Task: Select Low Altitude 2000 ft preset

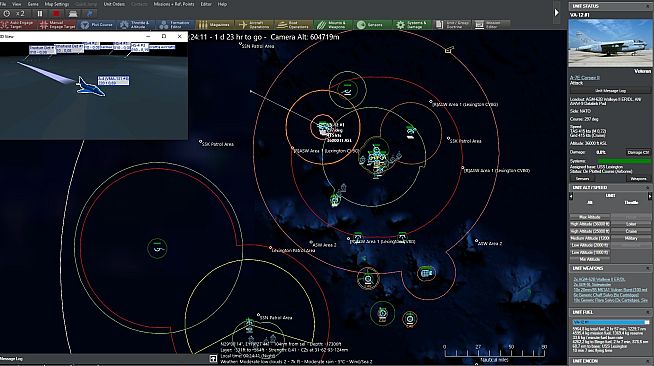Action: (590, 245)
